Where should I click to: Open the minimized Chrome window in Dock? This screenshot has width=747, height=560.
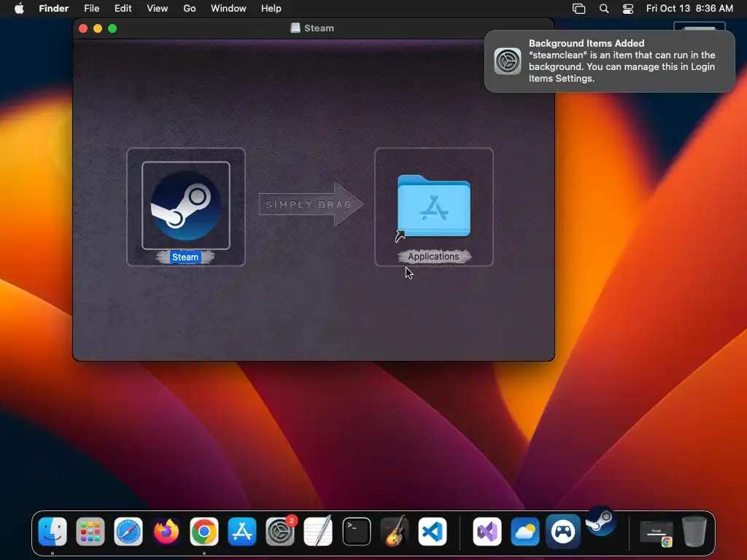coord(657,533)
